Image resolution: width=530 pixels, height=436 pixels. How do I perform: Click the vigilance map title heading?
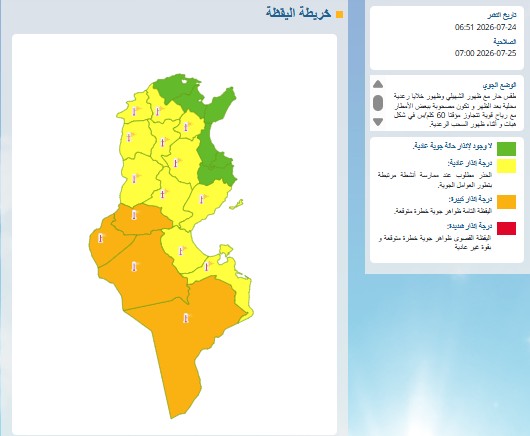click(298, 13)
